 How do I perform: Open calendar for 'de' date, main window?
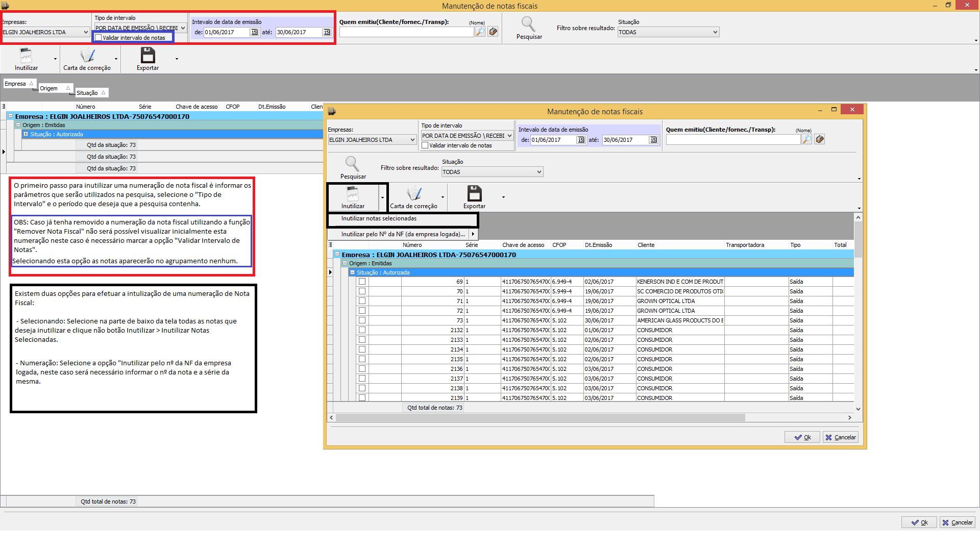[x=254, y=32]
